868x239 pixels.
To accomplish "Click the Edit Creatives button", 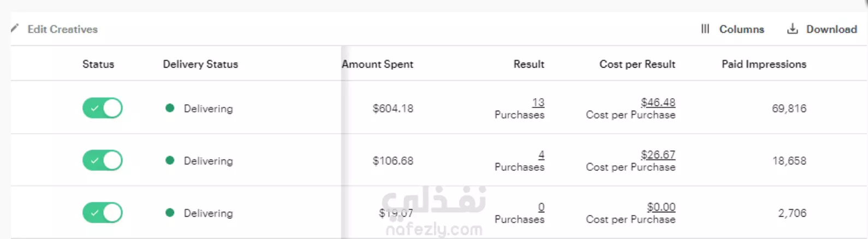I will (x=54, y=29).
